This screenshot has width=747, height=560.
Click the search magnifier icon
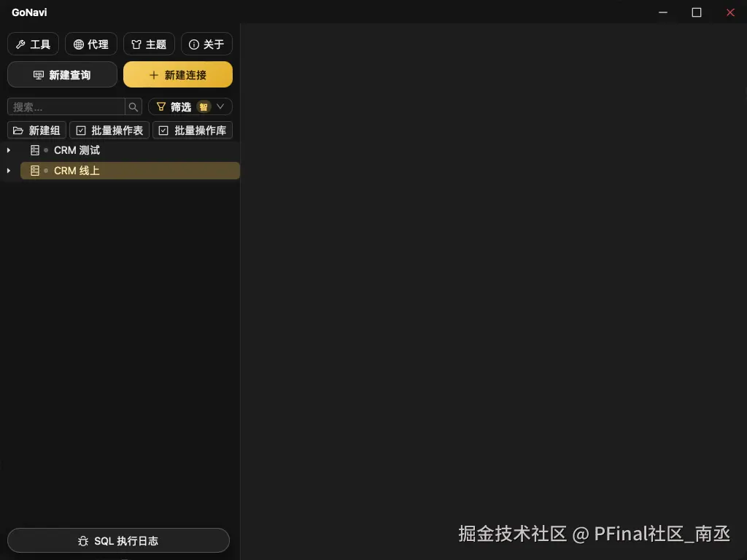point(133,107)
